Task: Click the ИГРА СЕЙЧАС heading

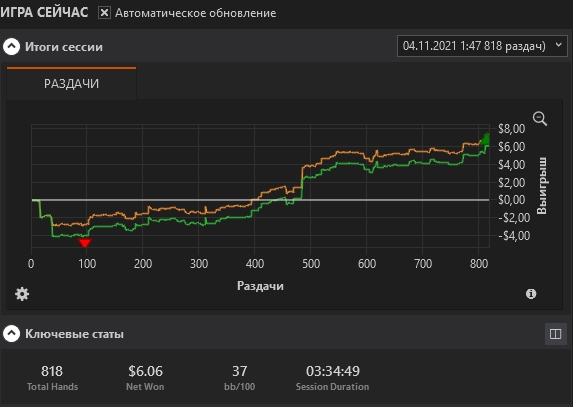Action: 44,12
